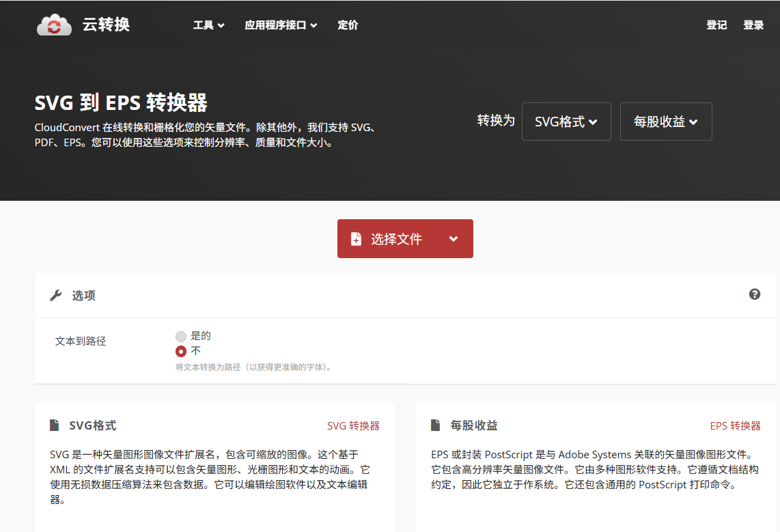780x532 pixels.
Task: Open the 工具 menu
Action: coord(208,25)
